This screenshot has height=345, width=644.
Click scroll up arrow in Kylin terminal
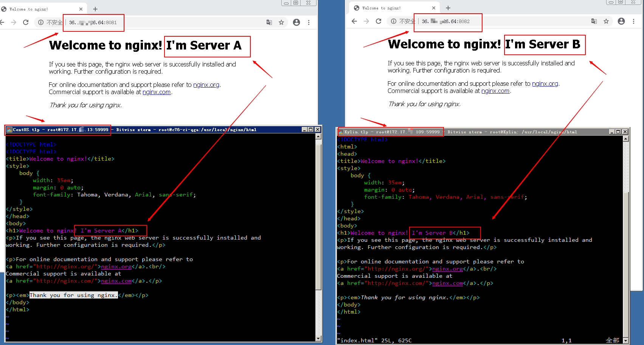click(625, 139)
